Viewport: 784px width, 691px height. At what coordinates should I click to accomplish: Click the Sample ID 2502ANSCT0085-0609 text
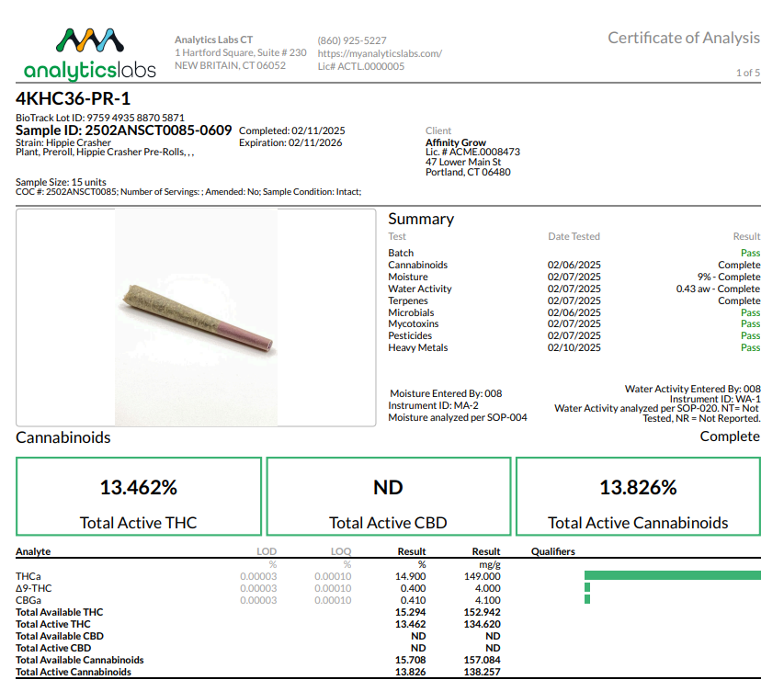click(x=123, y=130)
